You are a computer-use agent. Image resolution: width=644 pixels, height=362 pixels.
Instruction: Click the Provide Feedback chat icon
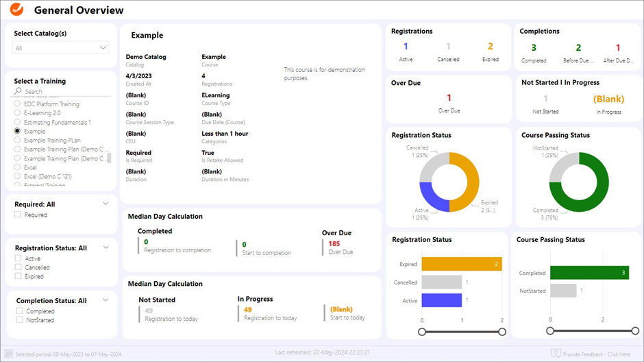(x=556, y=353)
